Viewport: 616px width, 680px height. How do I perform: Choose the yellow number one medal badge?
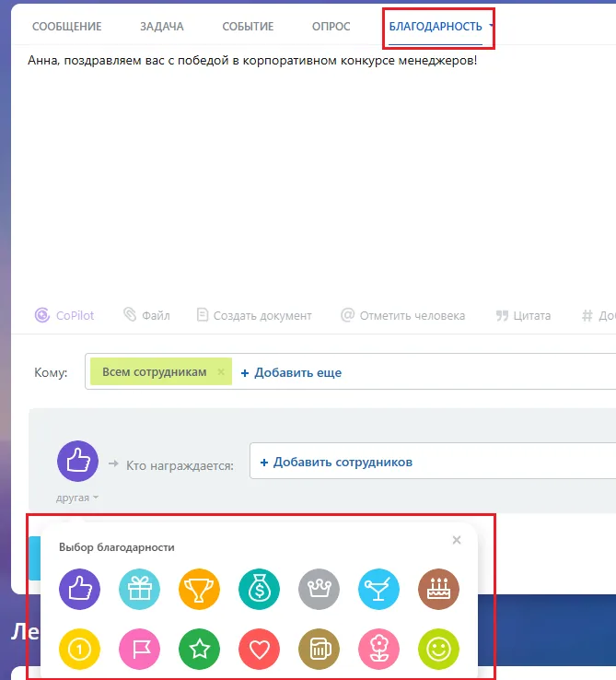[80, 650]
